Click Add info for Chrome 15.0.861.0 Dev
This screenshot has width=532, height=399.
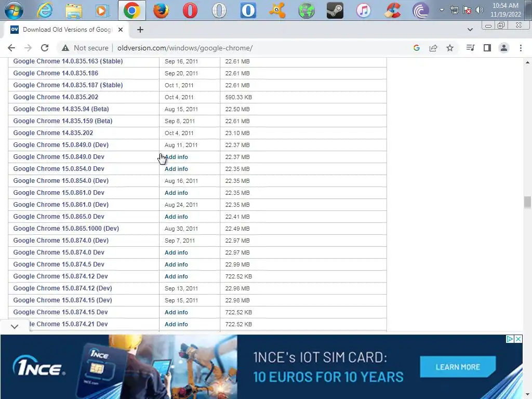[x=176, y=193]
